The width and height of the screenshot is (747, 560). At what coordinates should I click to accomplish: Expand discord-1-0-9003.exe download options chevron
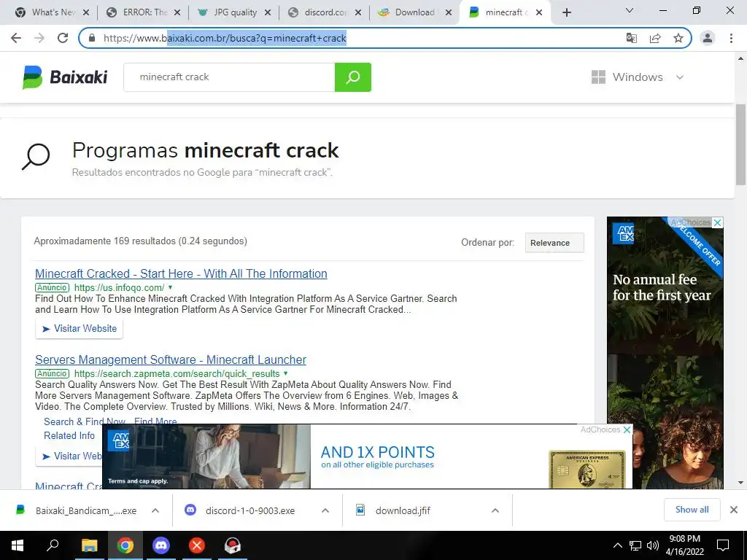[x=325, y=510]
